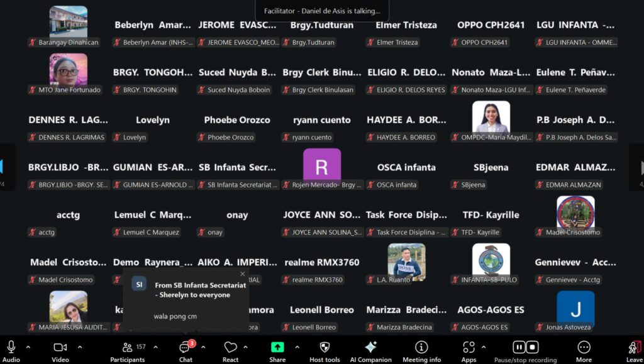
Task: Show Meeting info
Action: pos(421,348)
